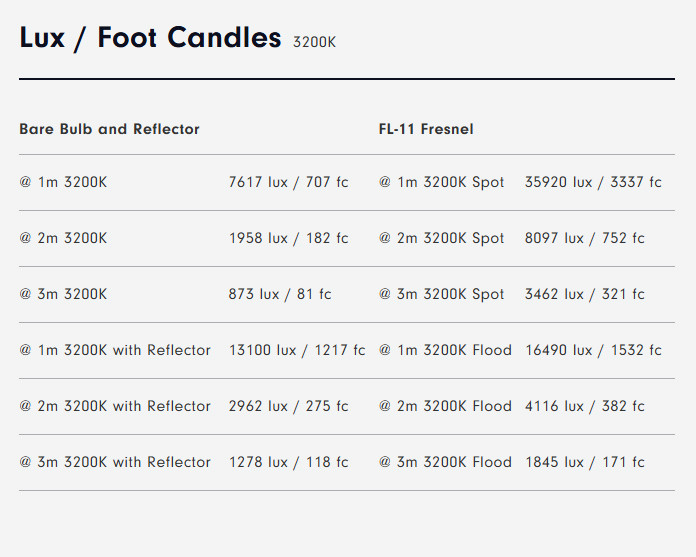Screen dimensions: 696x557
Task: Select the @ 2m 3200K bare bulb row label
Action: [63, 238]
